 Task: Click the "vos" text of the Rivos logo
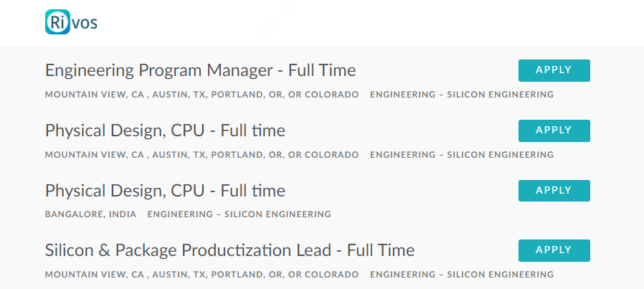click(84, 23)
